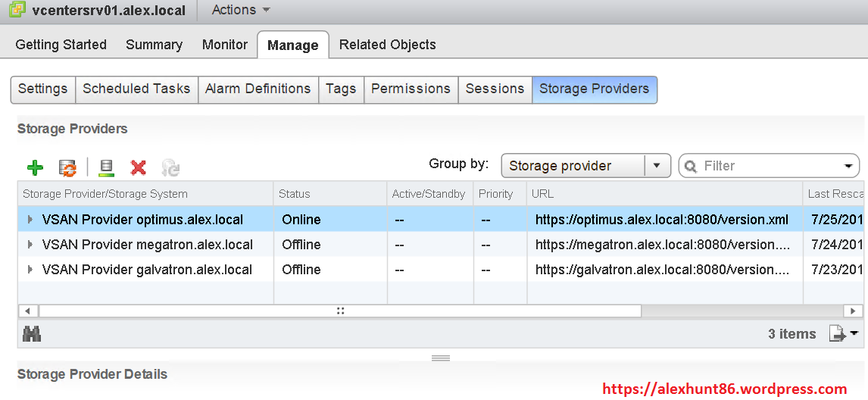This screenshot has width=868, height=400.
Task: Select the Storage Providers sub-tab
Action: pos(595,89)
